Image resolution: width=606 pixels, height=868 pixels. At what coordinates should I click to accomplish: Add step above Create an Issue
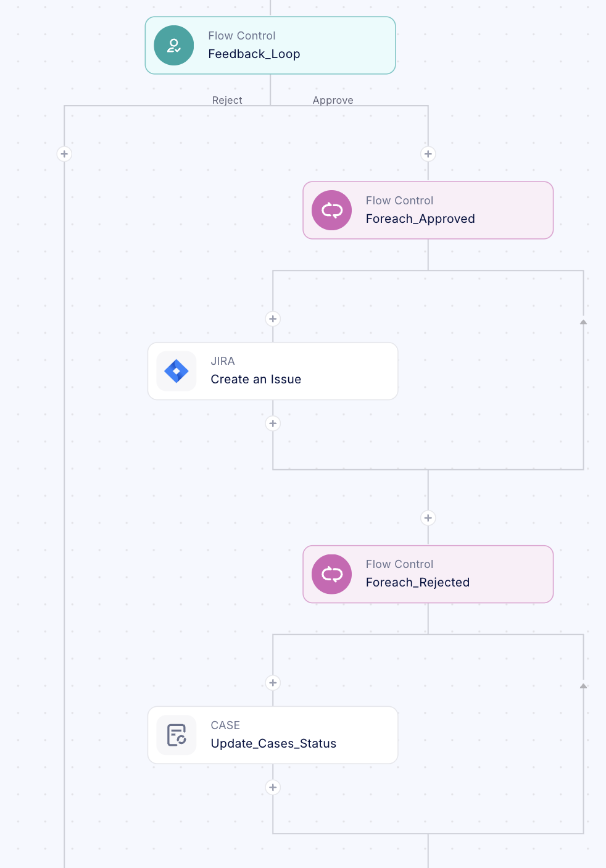tap(273, 319)
